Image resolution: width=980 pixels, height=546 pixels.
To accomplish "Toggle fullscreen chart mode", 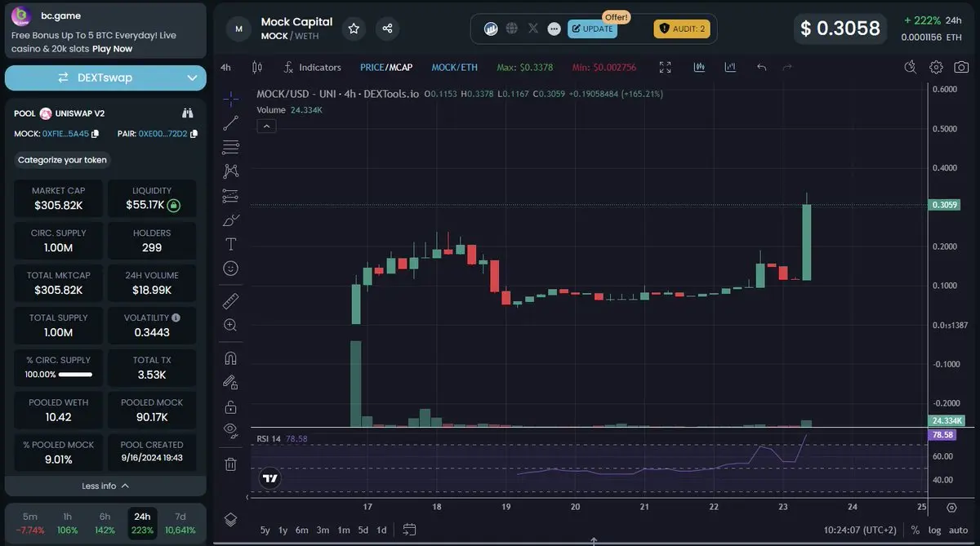I will click(x=666, y=67).
